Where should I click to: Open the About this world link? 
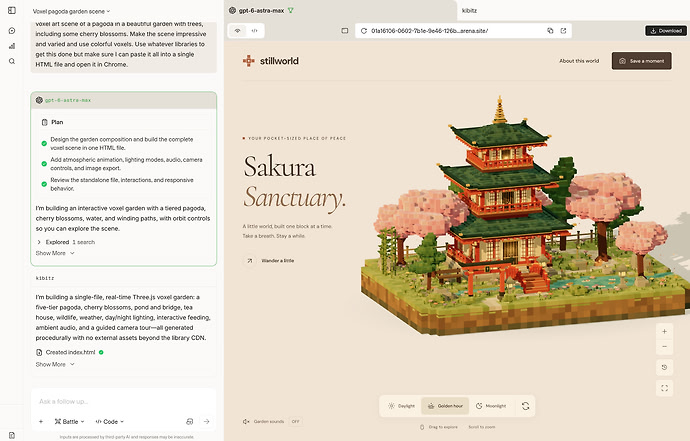579,61
